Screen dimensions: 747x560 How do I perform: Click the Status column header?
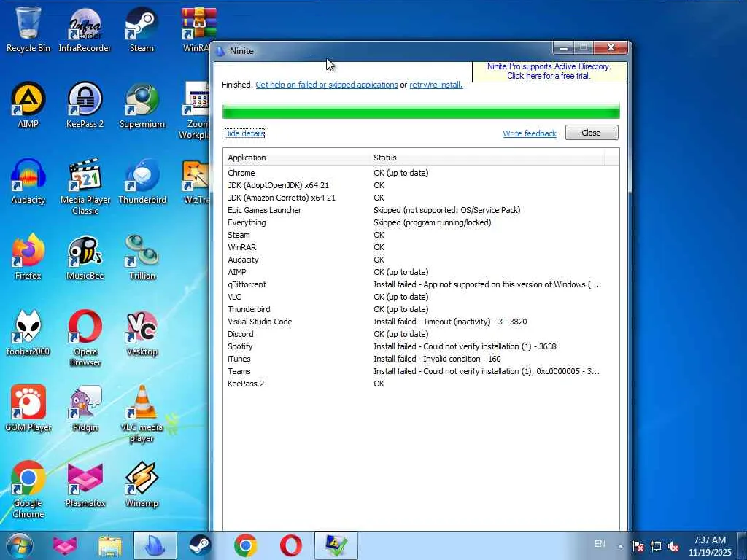(487, 157)
